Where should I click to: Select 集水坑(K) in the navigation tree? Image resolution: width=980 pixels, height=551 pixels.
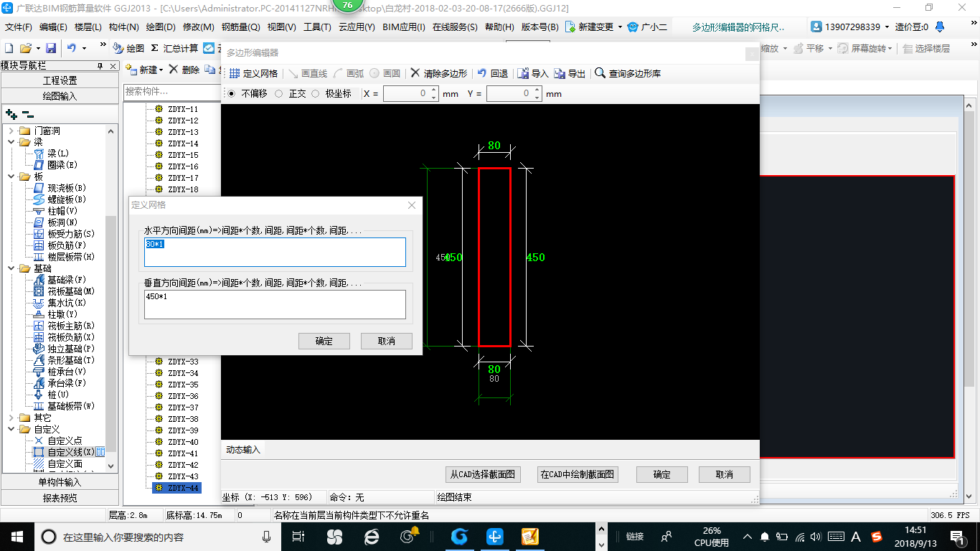67,303
